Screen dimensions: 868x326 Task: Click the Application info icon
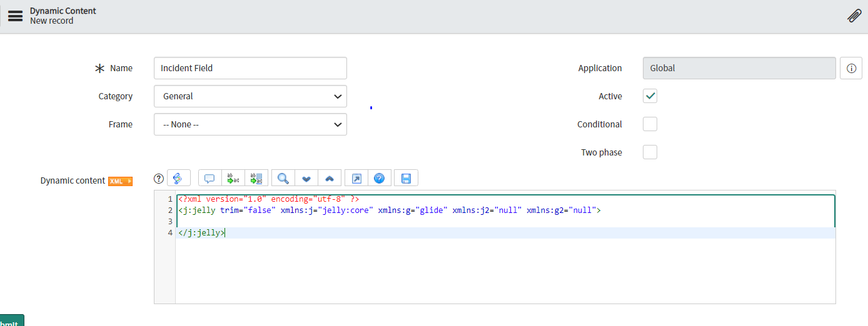(x=851, y=69)
